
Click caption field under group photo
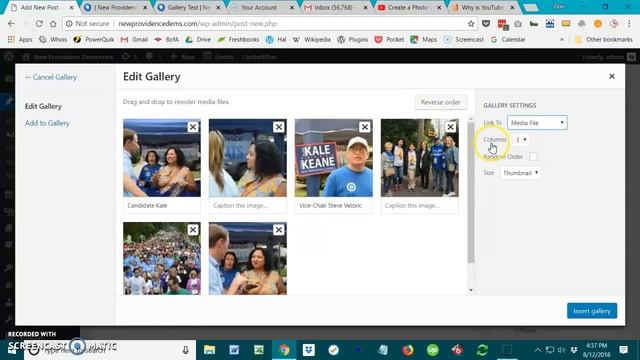[x=420, y=205]
